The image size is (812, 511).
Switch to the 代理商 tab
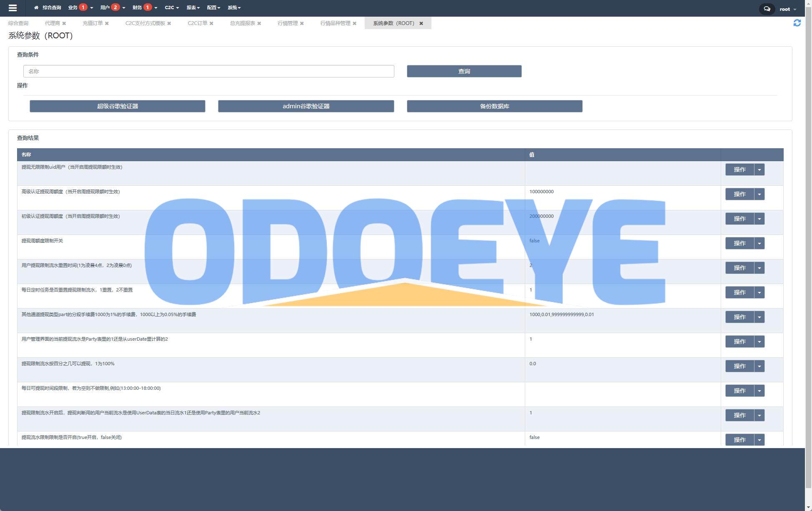coord(53,23)
